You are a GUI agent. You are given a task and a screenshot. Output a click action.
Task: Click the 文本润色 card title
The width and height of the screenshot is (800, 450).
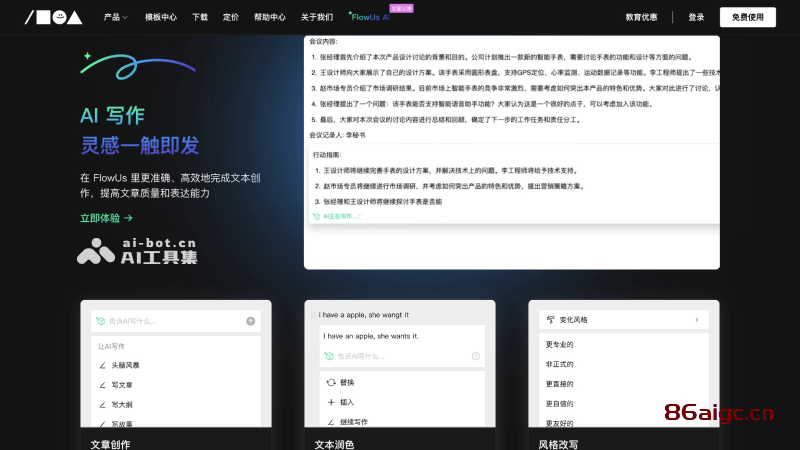[334, 444]
